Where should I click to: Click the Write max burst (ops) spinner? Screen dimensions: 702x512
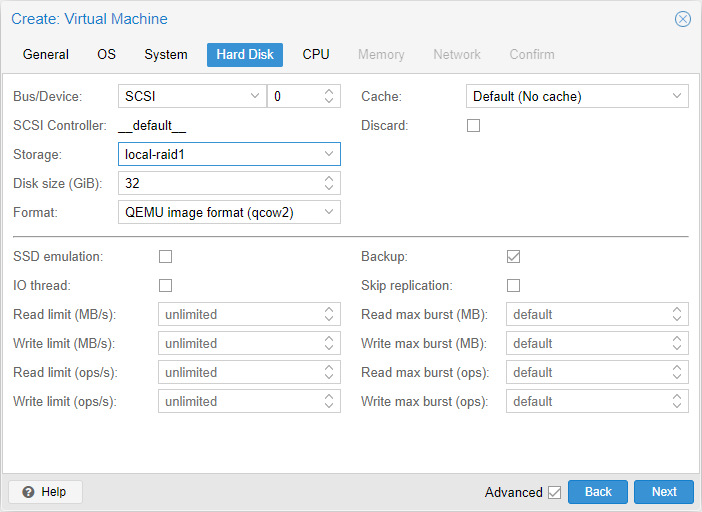click(x=677, y=401)
